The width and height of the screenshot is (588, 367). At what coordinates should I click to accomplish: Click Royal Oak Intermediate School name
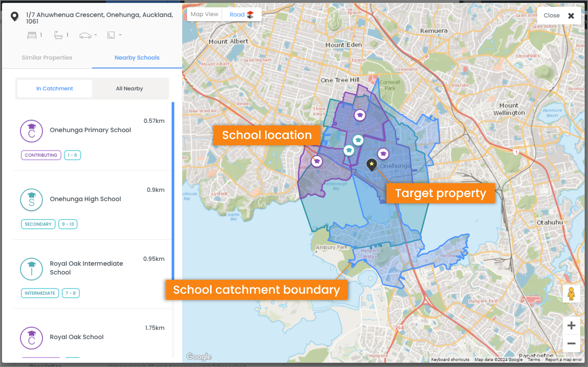coord(86,268)
